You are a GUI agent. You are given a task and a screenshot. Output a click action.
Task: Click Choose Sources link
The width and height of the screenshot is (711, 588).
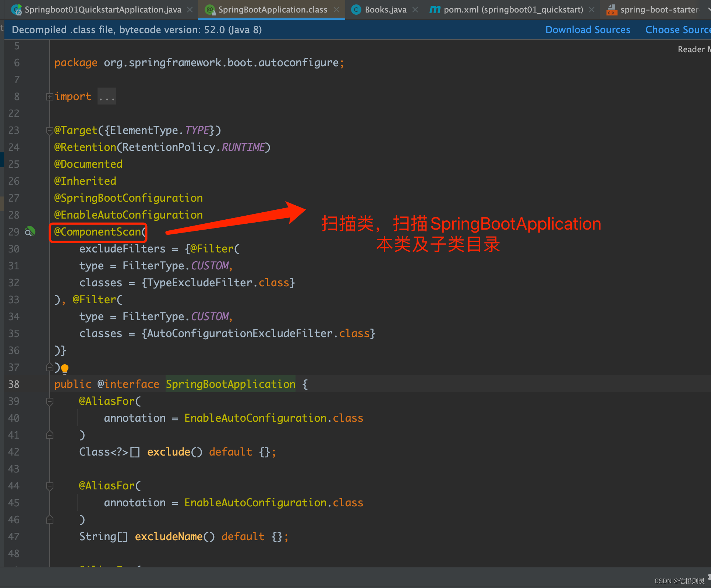(678, 30)
